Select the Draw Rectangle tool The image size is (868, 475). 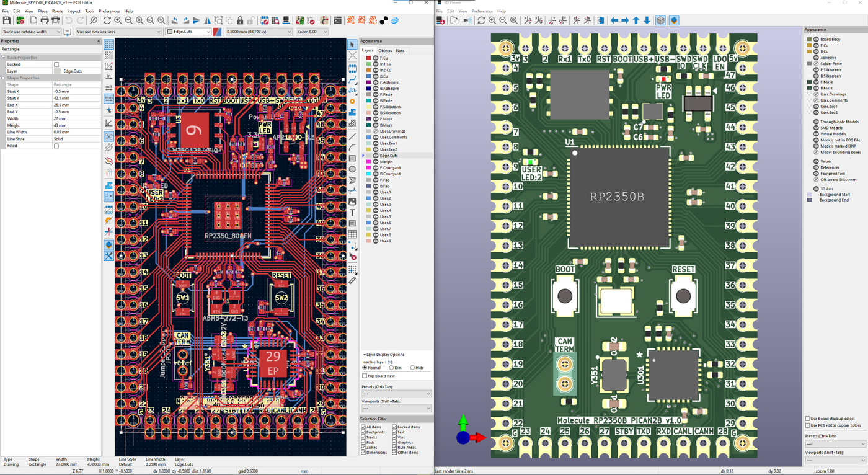pyautogui.click(x=352, y=159)
